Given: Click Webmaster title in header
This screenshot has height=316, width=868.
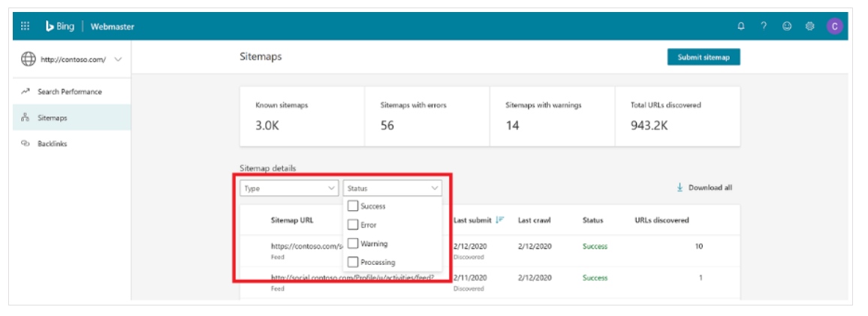Looking at the screenshot, I should (113, 26).
